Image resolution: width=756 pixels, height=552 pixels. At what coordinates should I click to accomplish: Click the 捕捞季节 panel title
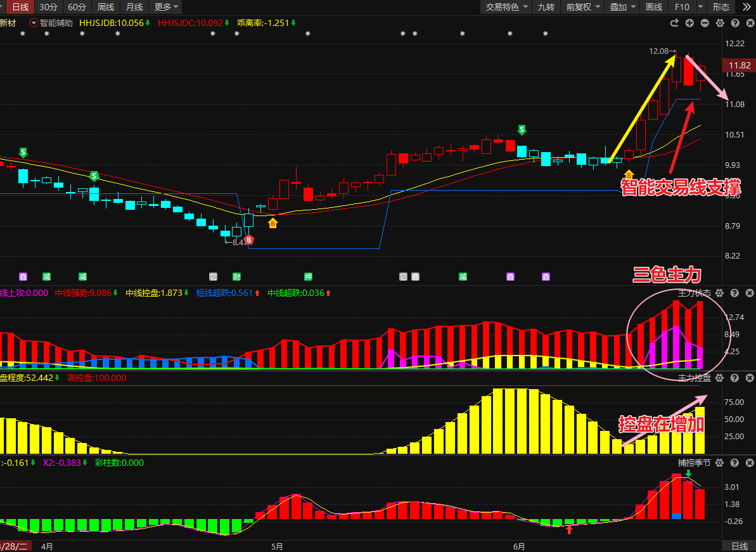[x=695, y=463]
